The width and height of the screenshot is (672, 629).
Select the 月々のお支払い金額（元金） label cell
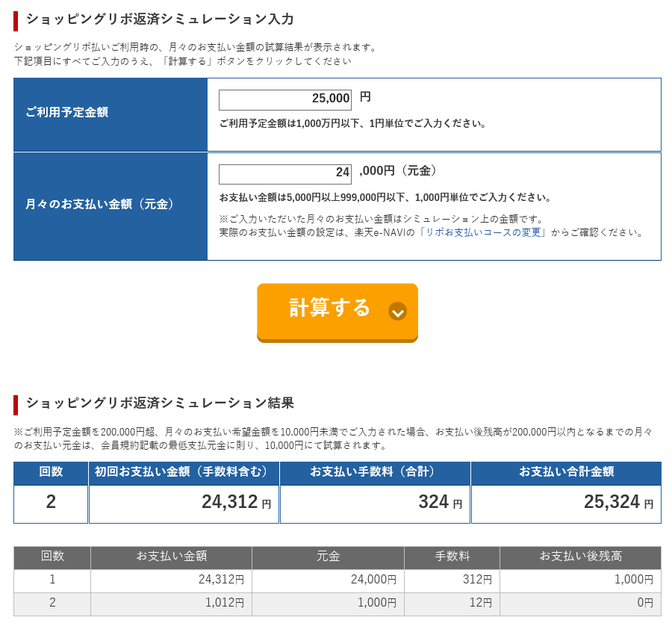coord(111,206)
